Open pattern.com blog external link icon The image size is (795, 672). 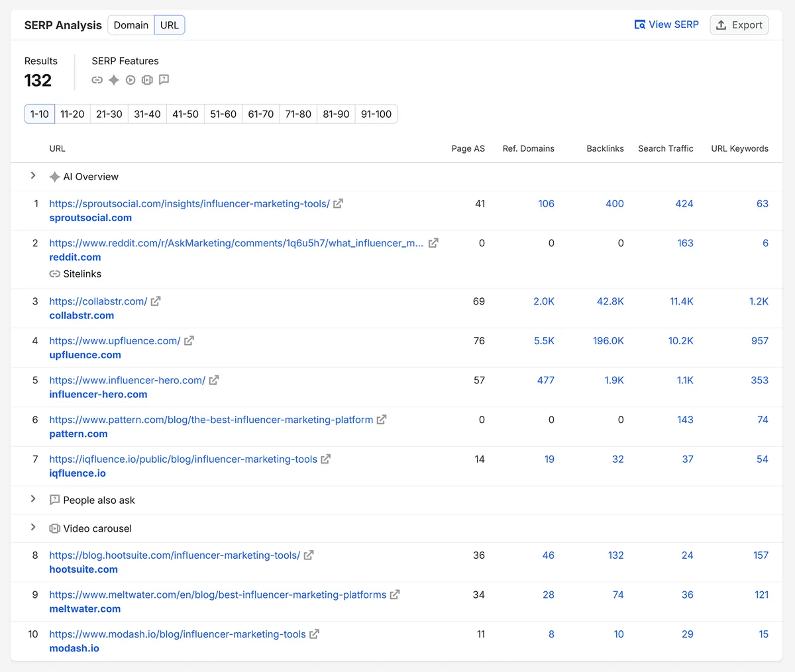(382, 420)
